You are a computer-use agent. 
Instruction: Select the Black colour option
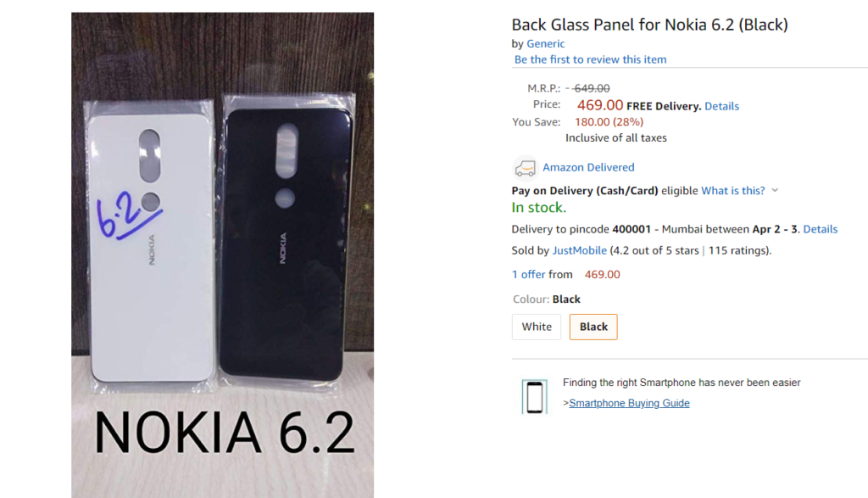point(593,326)
